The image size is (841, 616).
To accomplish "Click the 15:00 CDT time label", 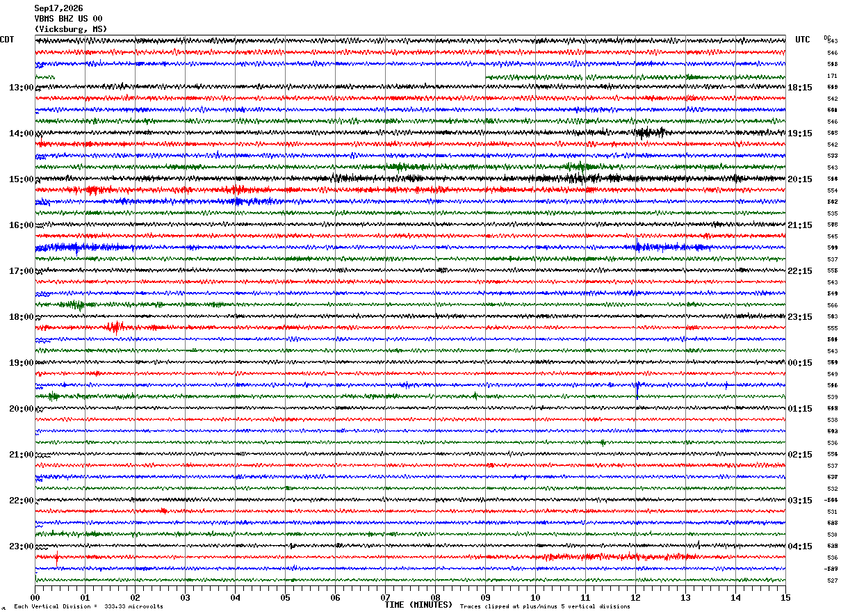I will [x=21, y=179].
